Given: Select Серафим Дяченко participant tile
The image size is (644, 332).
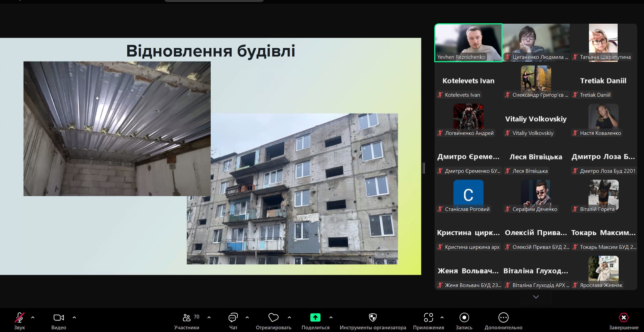Looking at the screenshot, I should tap(536, 195).
